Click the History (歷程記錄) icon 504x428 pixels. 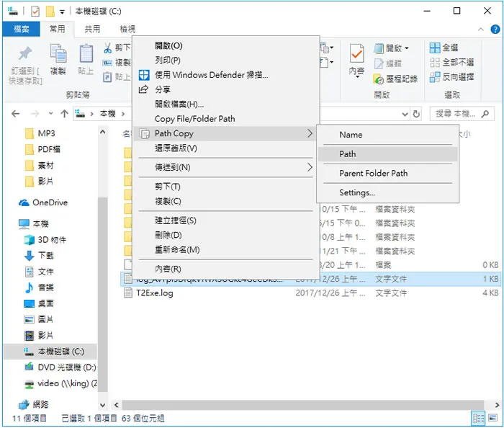(379, 79)
